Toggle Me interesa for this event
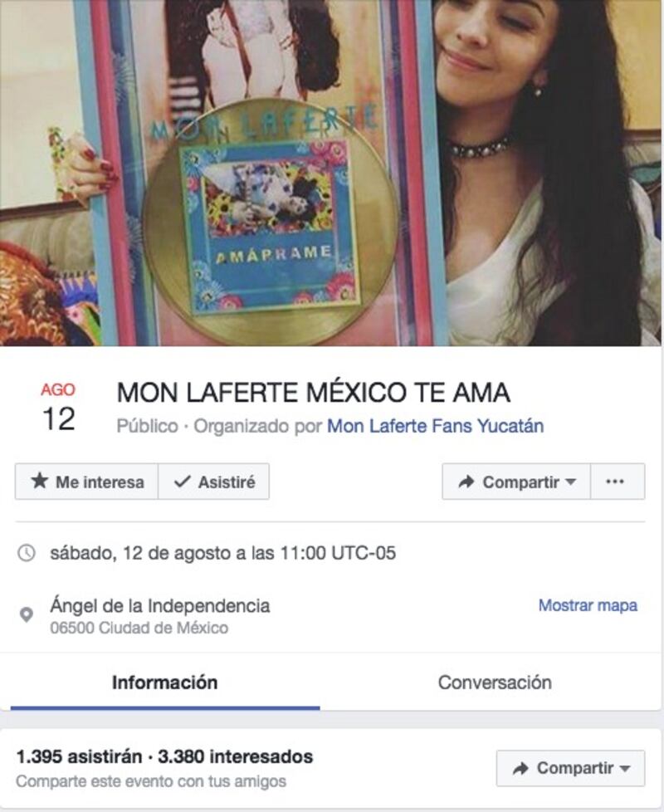Viewport: 664px width, 812px height. (86, 482)
